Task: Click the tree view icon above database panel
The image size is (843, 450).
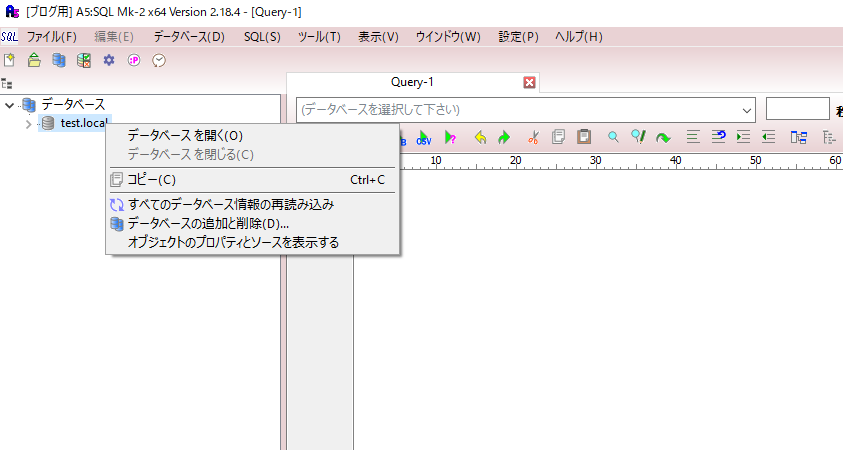Action: (x=6, y=84)
